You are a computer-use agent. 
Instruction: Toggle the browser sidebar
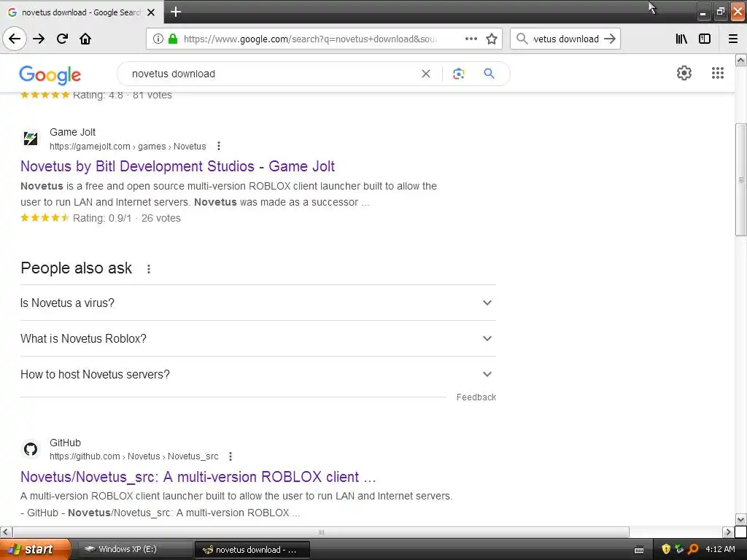coord(705,39)
